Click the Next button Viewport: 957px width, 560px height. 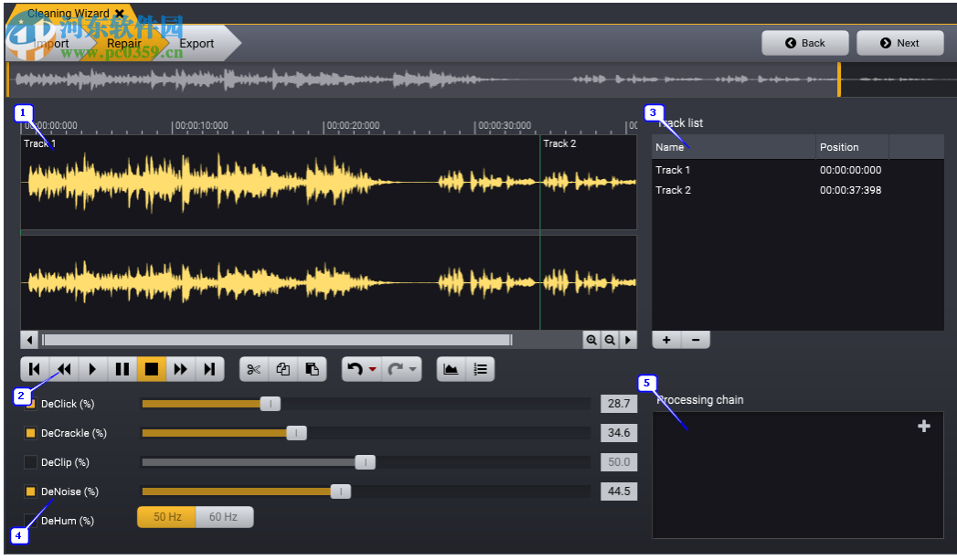click(899, 42)
